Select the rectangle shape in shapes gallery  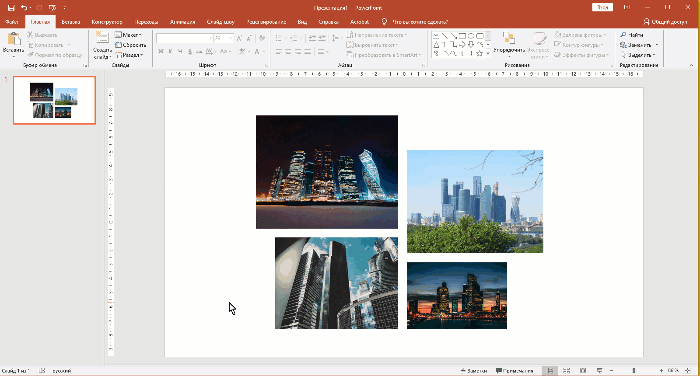pyautogui.click(x=462, y=36)
